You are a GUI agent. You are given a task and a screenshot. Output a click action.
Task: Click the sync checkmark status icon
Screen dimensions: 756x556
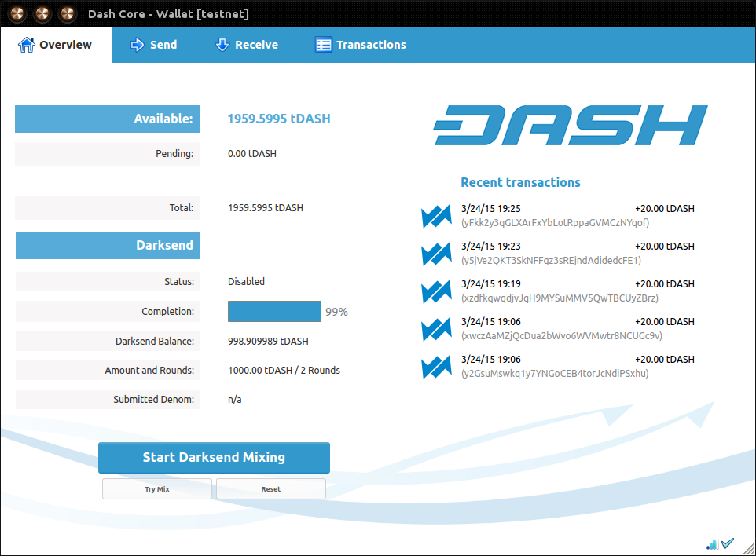728,543
